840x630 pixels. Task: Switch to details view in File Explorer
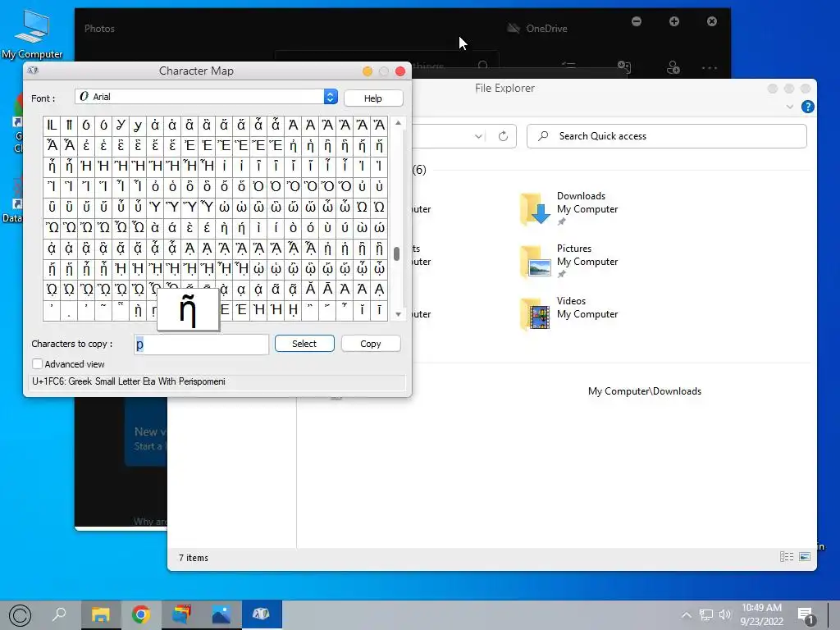pyautogui.click(x=787, y=557)
